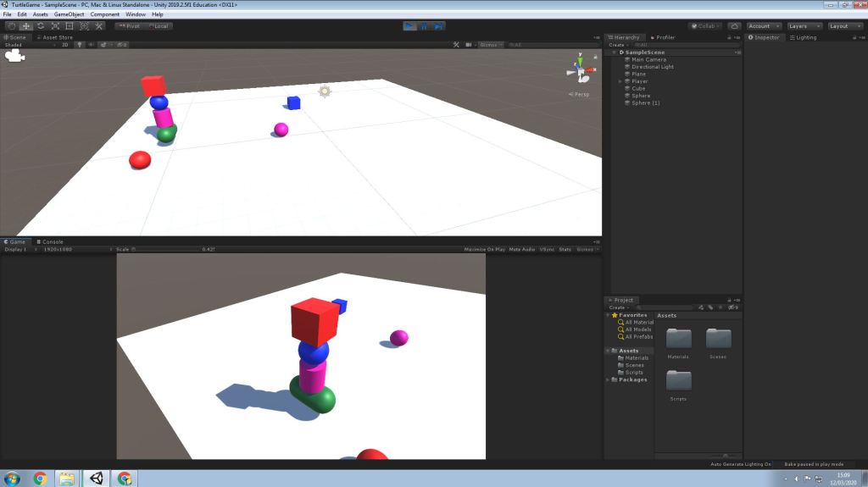Select the Scale tool
Viewport: 868px width, 487px height.
55,26
